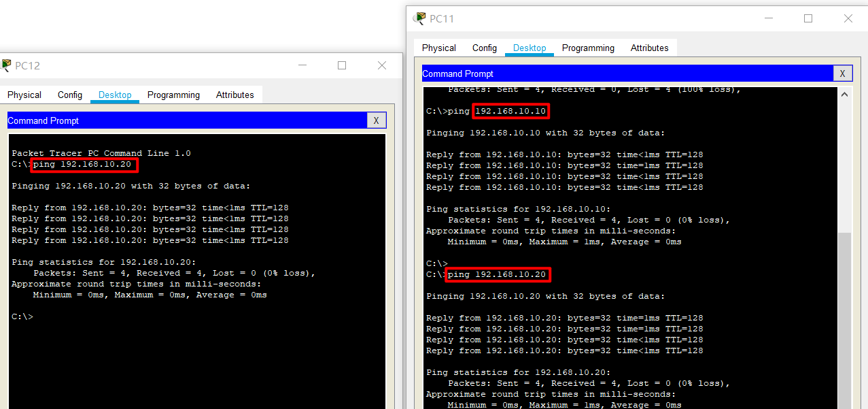Image resolution: width=868 pixels, height=409 pixels.
Task: Select Desktop tab in PC12 window
Action: tap(115, 95)
